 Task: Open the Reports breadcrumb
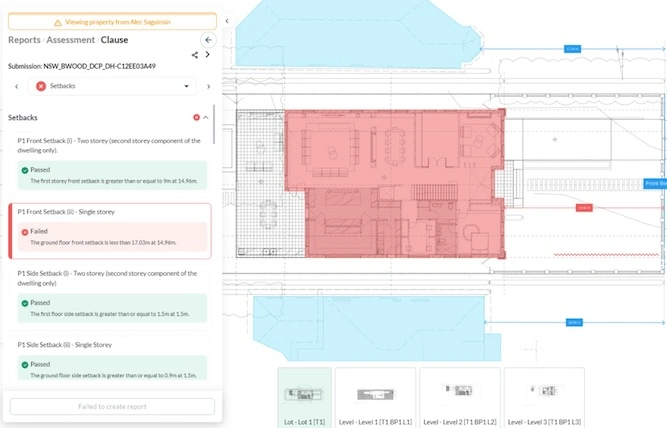point(24,40)
